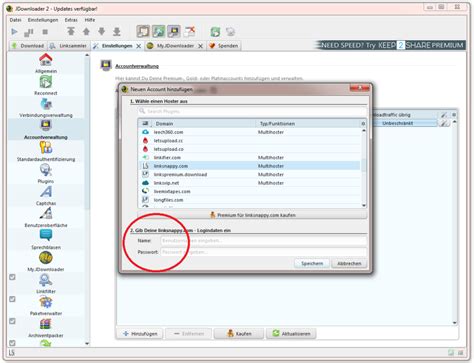This screenshot has width=474, height=363.
Task: Toggle the Archiventpacker checkbox
Action: [12, 321]
